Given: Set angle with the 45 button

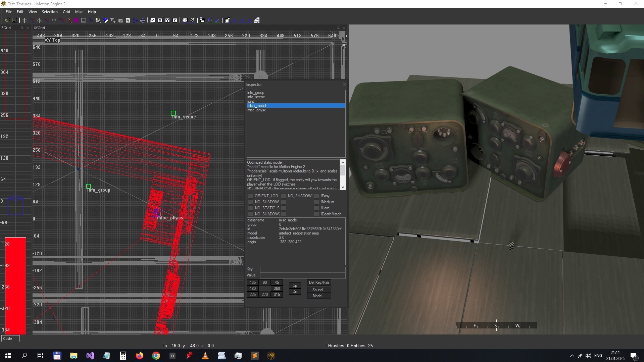Looking at the screenshot, I should click(277, 282).
